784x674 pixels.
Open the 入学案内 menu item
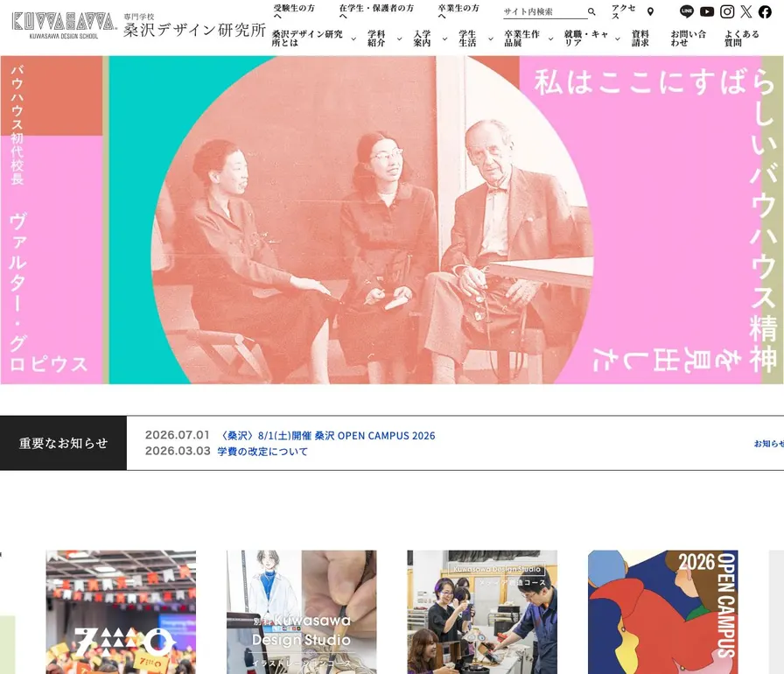pyautogui.click(x=422, y=39)
